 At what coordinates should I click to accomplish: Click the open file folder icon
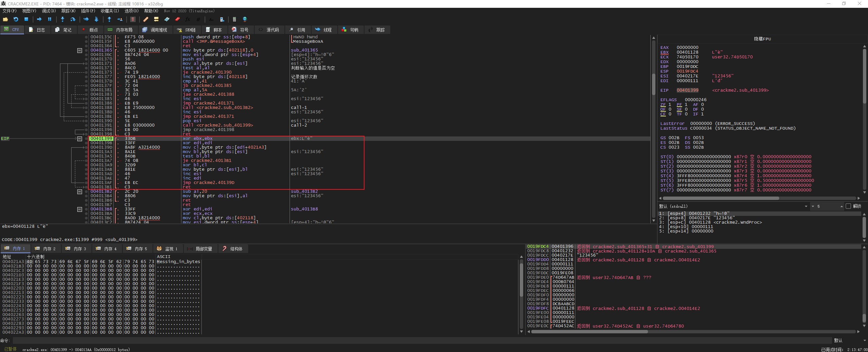click(x=5, y=19)
